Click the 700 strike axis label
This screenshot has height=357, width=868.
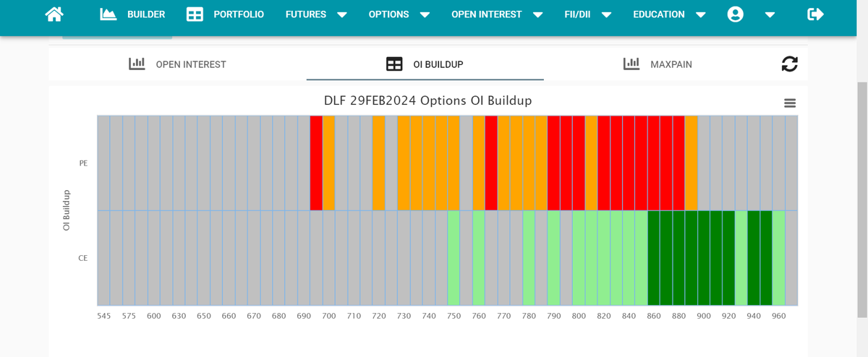coord(329,316)
